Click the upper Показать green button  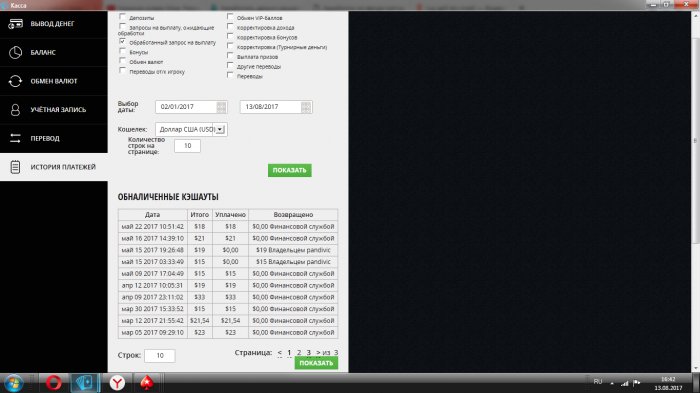(290, 170)
